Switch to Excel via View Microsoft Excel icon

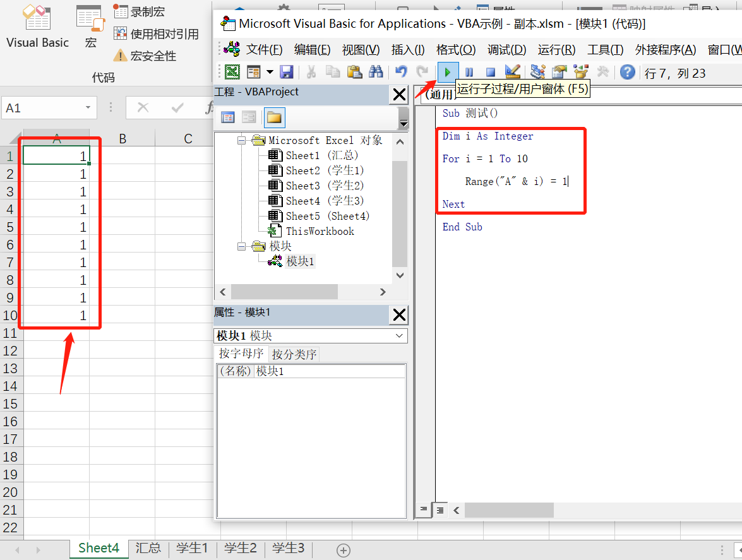click(232, 72)
